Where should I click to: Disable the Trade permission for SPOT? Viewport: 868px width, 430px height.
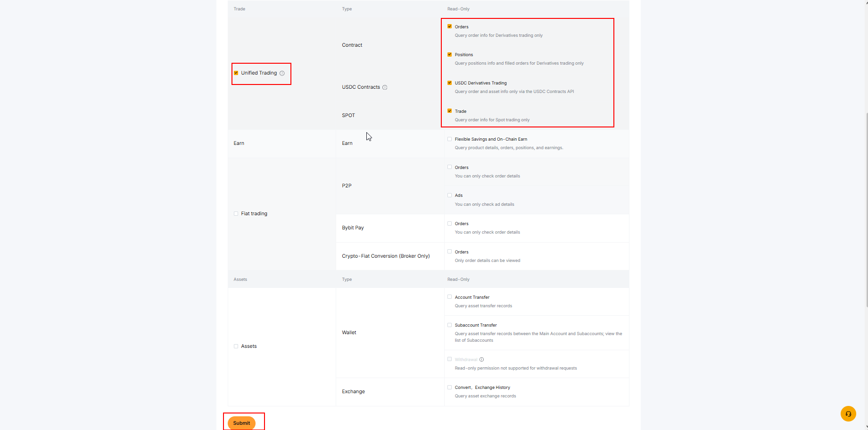coord(450,111)
